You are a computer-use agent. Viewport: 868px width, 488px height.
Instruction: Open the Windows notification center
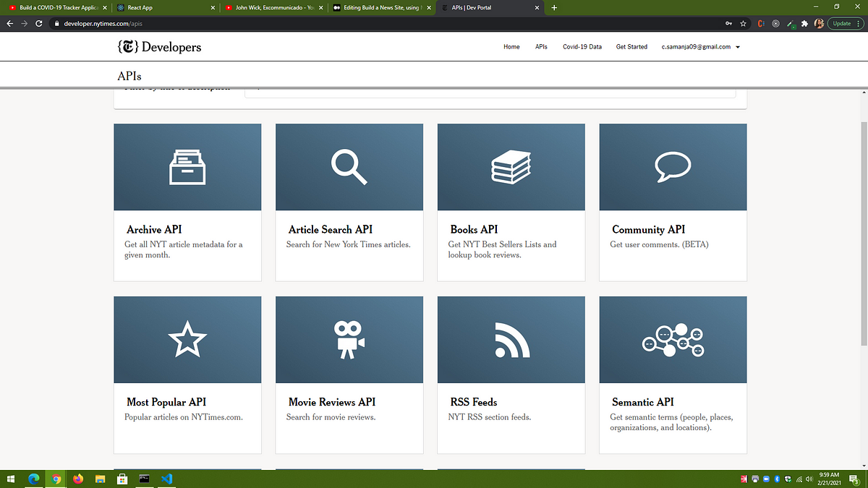[854, 479]
